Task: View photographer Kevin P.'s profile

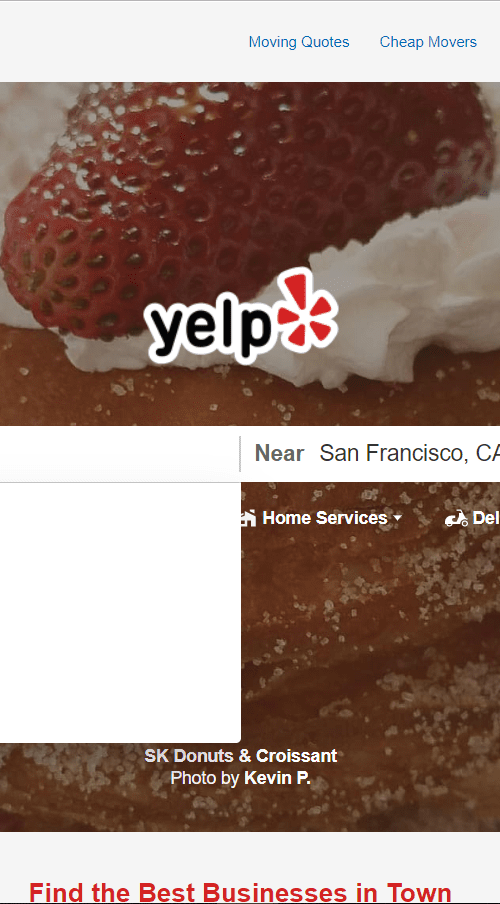Action: tap(277, 778)
